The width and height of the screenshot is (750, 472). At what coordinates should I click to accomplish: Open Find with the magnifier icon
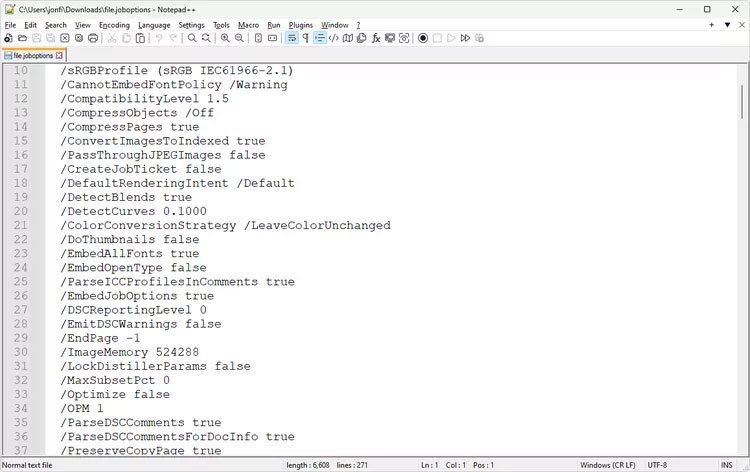[x=192, y=38]
